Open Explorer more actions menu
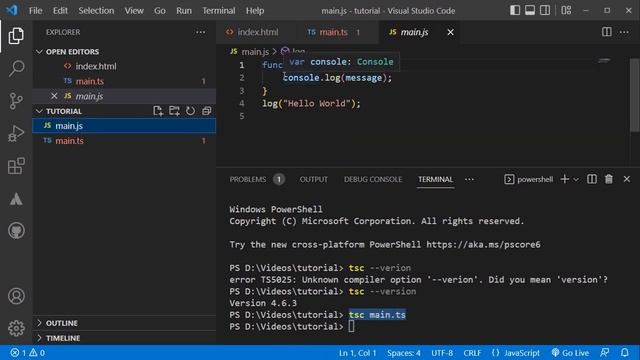640x360 pixels. click(x=200, y=32)
